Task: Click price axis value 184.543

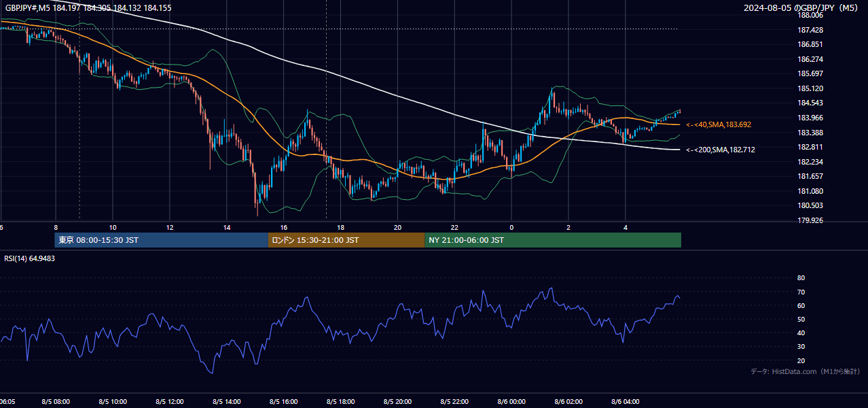Action: 810,103
